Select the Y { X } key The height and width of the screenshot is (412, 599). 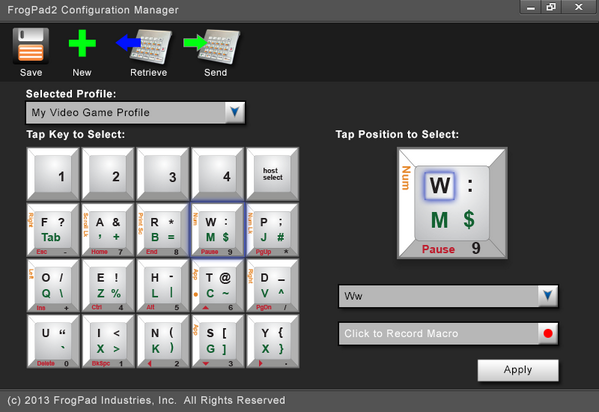coord(272,341)
